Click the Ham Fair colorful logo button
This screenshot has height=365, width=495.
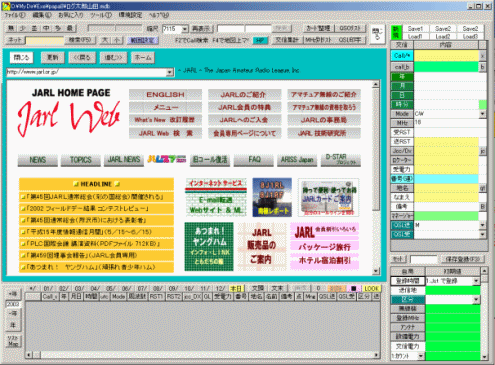pyautogui.click(x=167, y=159)
